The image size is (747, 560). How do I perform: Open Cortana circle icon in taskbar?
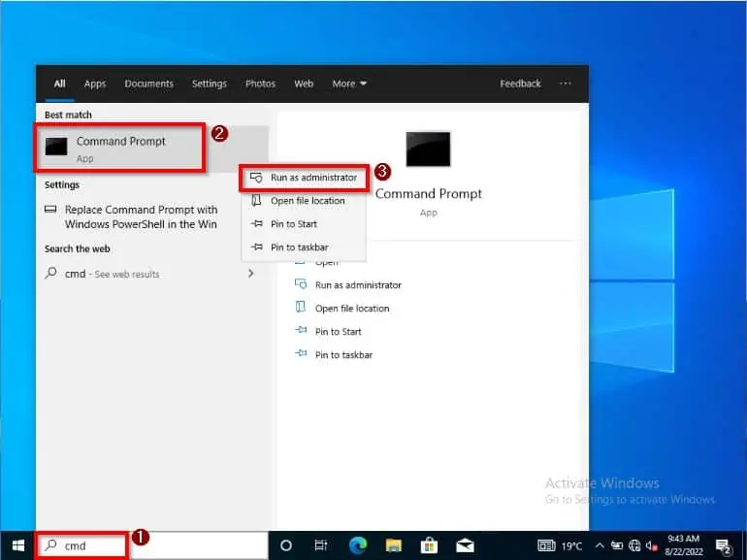(x=286, y=545)
